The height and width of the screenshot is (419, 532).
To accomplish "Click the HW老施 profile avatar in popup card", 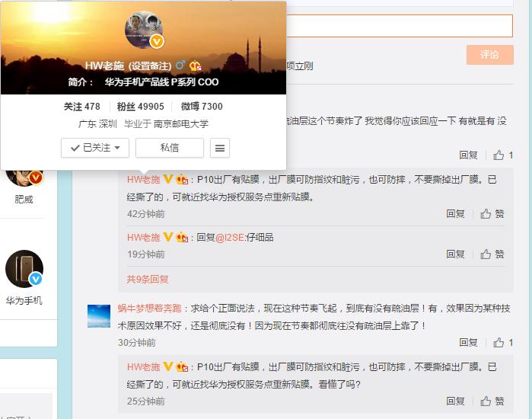I will click(144, 30).
